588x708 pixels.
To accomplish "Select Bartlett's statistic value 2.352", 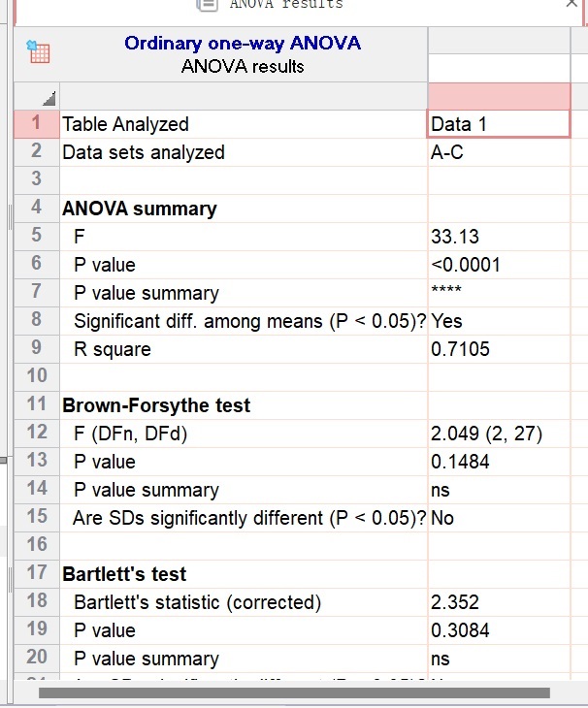I will point(499,602).
